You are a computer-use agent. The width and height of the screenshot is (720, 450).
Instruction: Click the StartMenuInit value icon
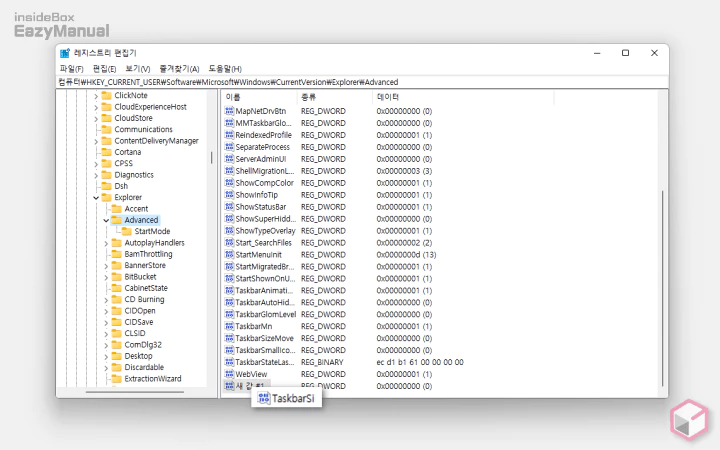[x=229, y=255]
